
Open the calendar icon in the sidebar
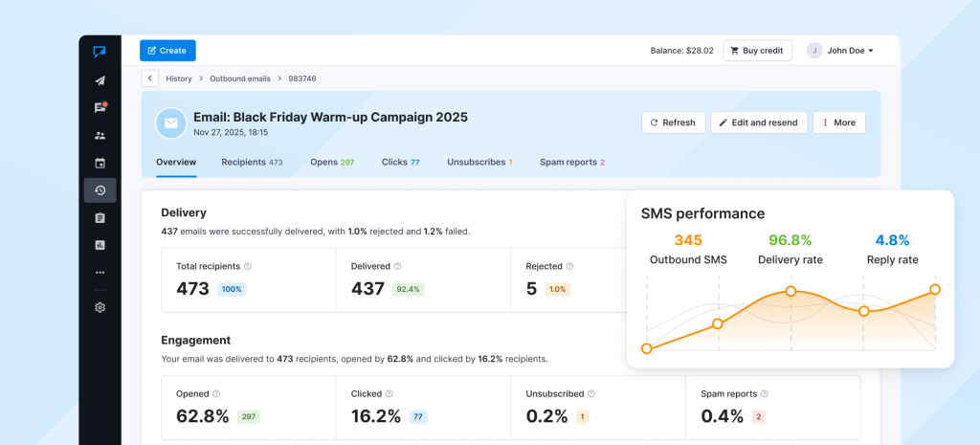tap(100, 163)
